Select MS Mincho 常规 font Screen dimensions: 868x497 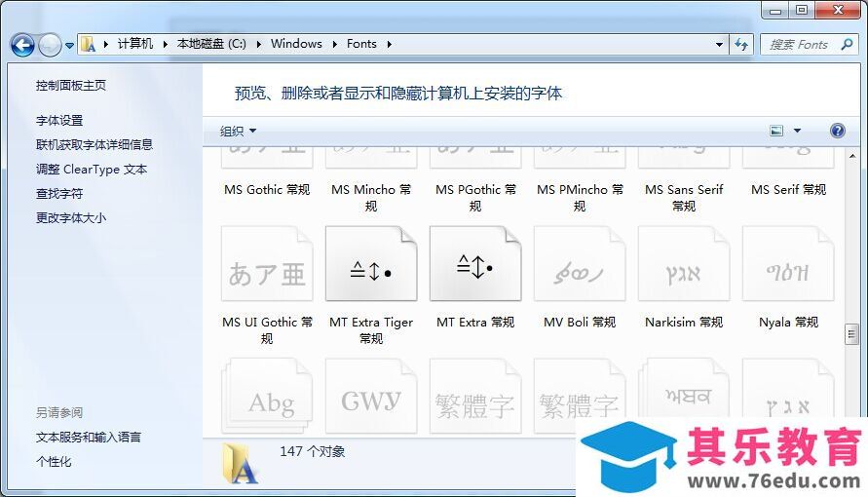371,198
